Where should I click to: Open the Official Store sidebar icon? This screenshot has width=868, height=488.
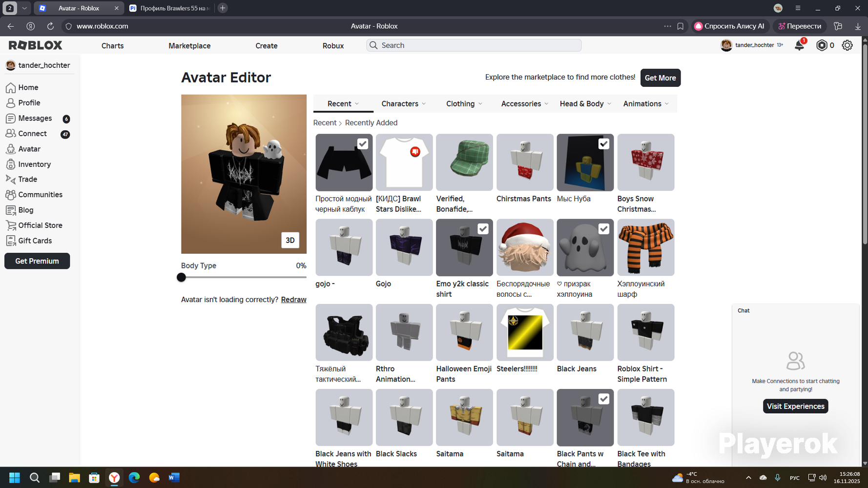[11, 225]
